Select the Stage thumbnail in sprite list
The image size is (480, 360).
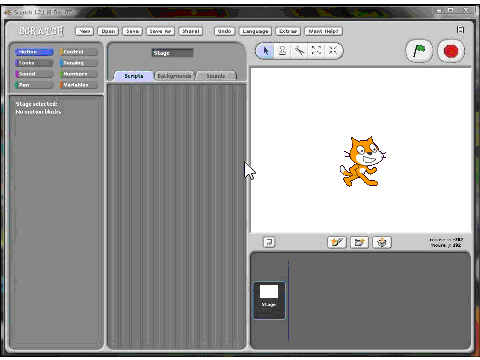pos(269,300)
